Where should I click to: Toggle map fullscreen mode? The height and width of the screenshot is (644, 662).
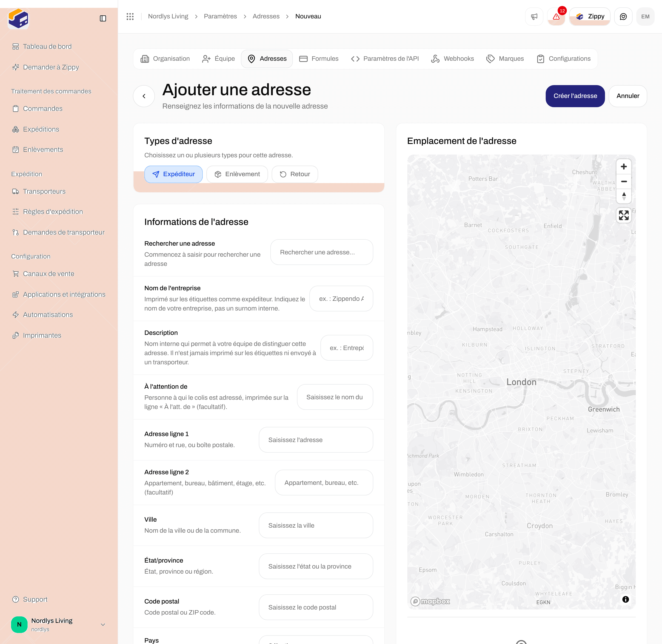(624, 215)
